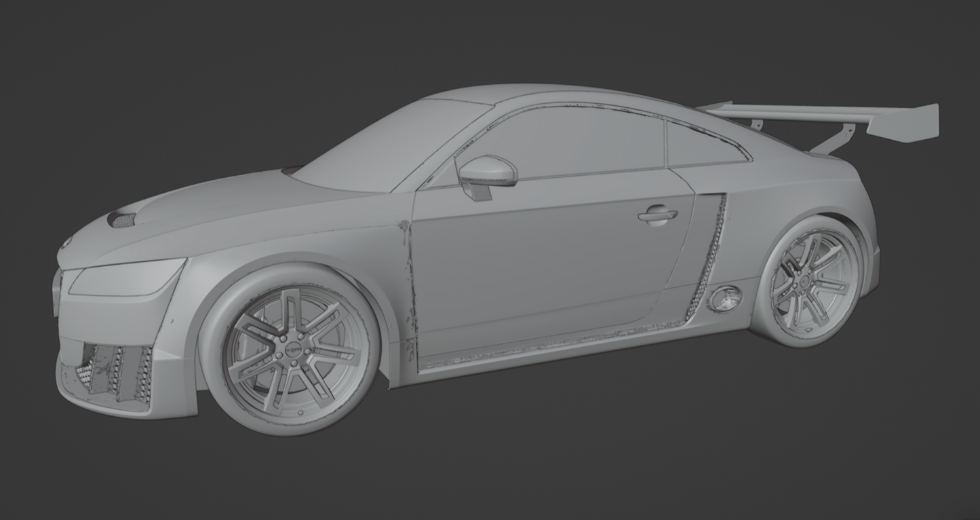The height and width of the screenshot is (520, 980).
Task: Click the door handle on the car
Action: [657, 215]
